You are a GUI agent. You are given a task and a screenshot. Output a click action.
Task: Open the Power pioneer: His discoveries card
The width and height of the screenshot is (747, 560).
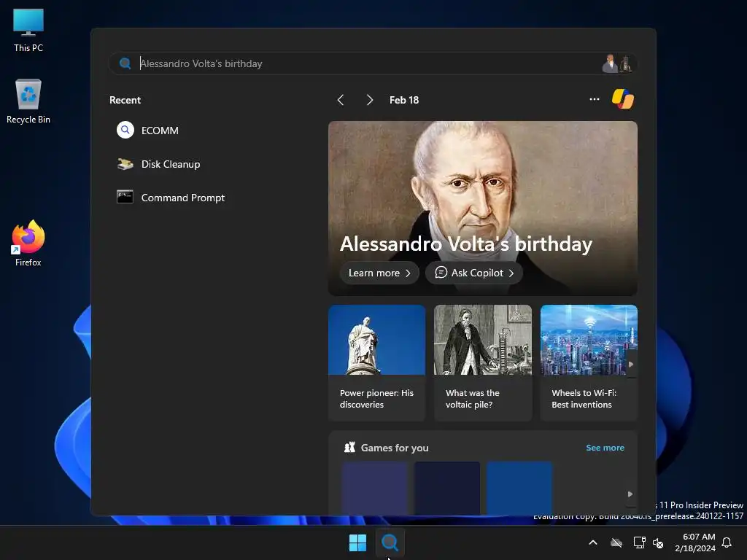tap(376, 363)
